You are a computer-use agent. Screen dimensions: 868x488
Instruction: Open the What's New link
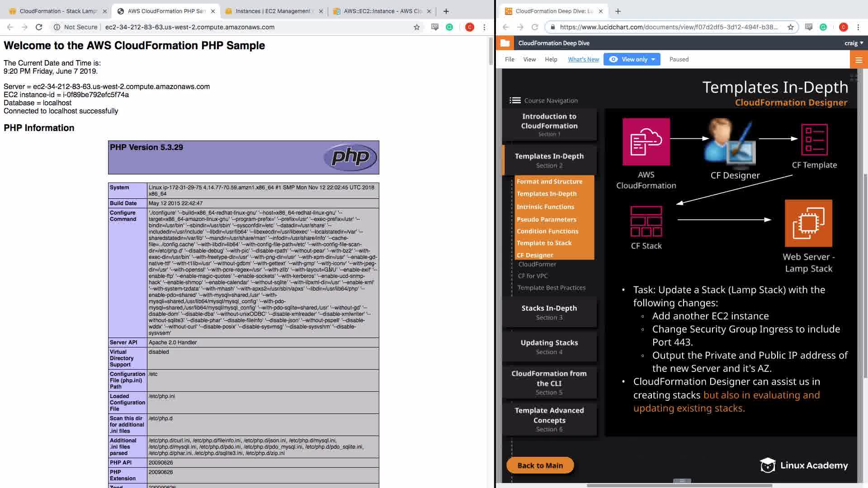(583, 59)
